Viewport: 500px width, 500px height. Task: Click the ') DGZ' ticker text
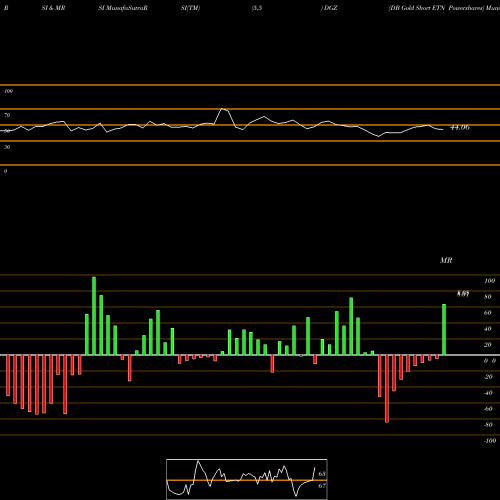[x=329, y=8]
